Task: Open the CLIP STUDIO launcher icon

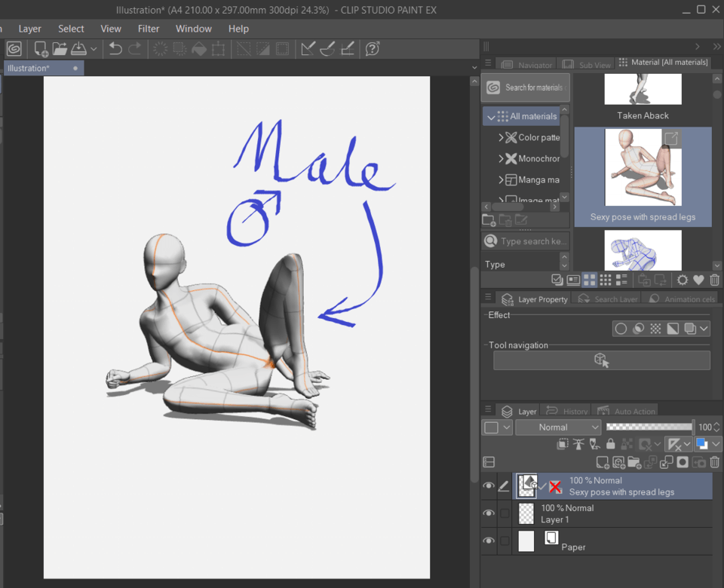Action: tap(14, 49)
